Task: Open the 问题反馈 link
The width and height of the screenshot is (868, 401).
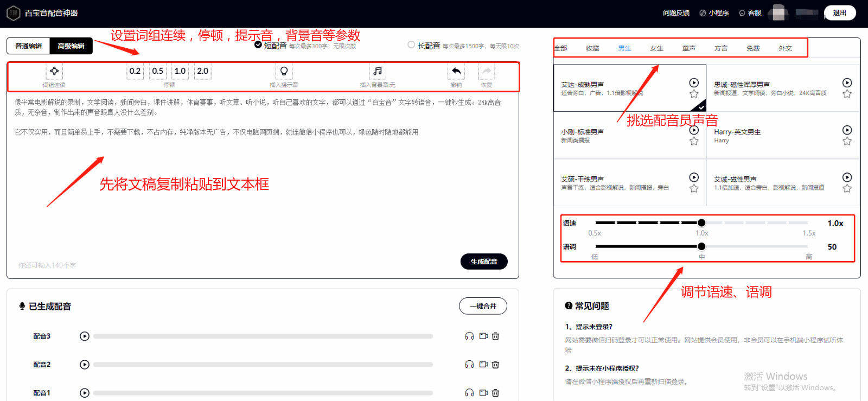Action: [x=676, y=13]
